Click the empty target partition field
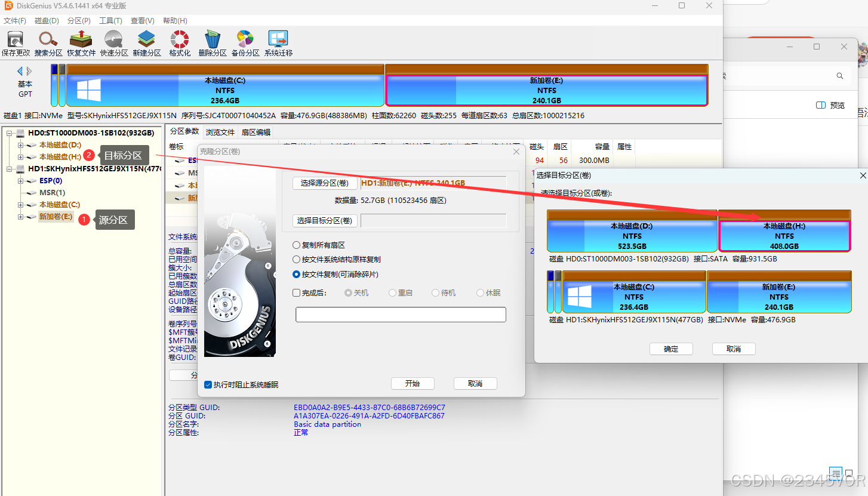This screenshot has height=496, width=868. 433,221
